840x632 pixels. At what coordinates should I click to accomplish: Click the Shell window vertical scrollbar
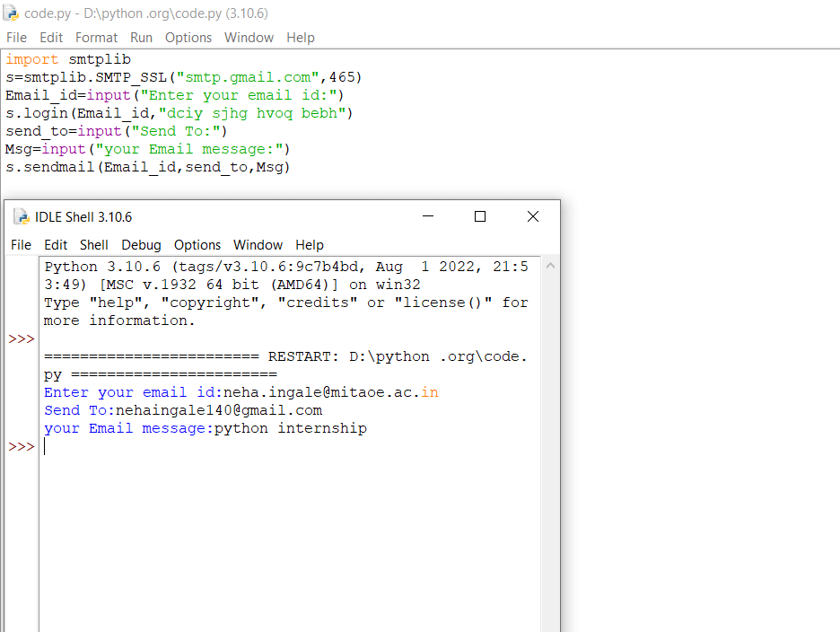pos(550,404)
